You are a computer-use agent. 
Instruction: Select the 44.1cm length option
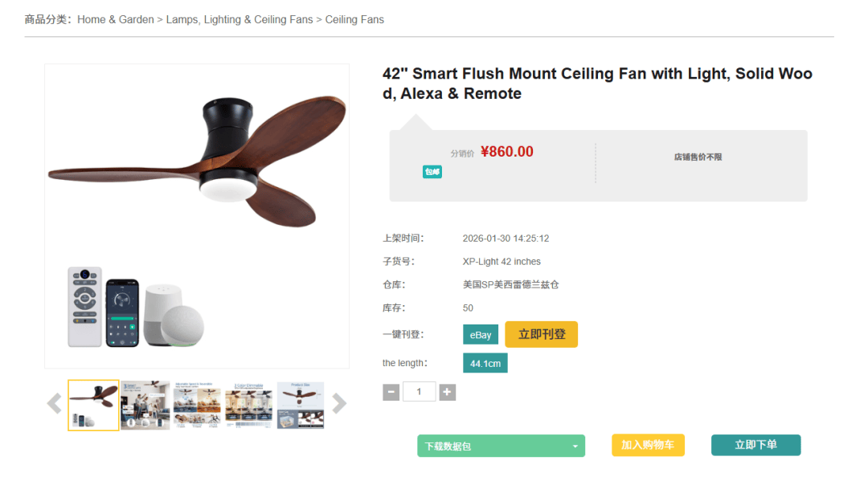(x=485, y=364)
